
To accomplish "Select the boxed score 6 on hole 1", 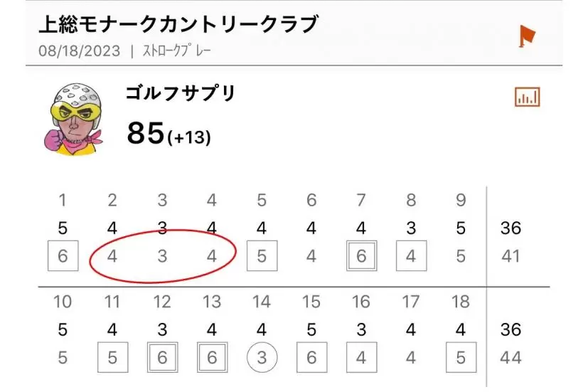I will point(63,256).
